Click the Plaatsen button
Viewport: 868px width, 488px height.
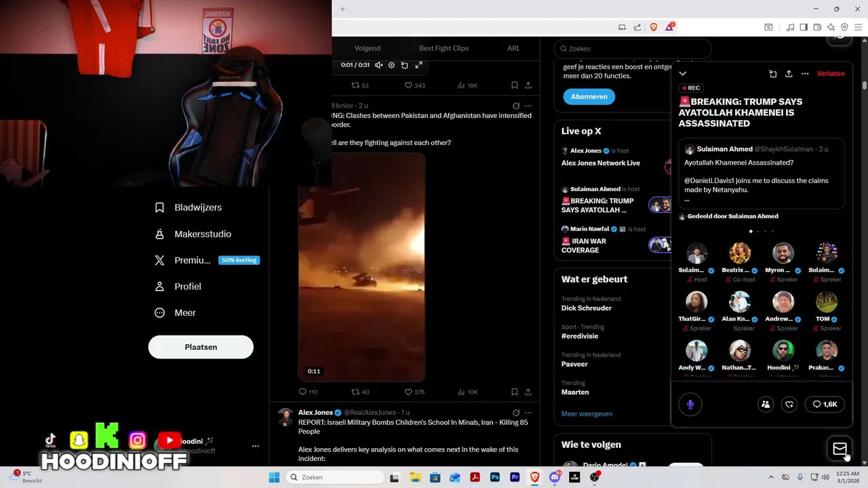pyautogui.click(x=201, y=347)
